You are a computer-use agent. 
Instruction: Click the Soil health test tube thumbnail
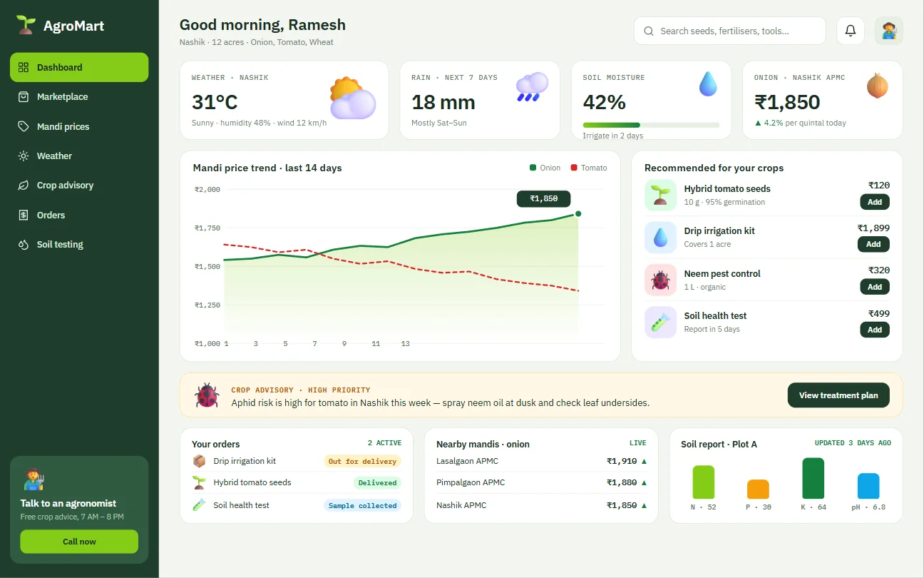(660, 323)
